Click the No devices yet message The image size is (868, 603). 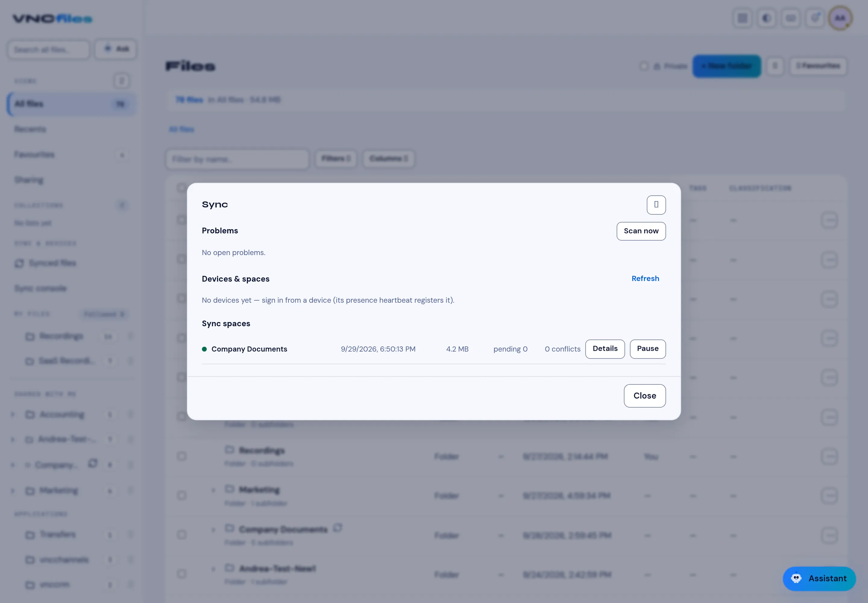[x=328, y=300]
